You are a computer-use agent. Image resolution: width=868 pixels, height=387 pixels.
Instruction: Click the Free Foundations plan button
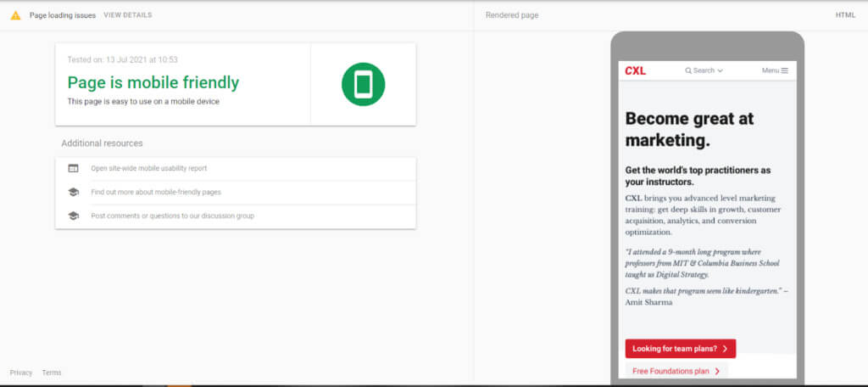tap(676, 372)
